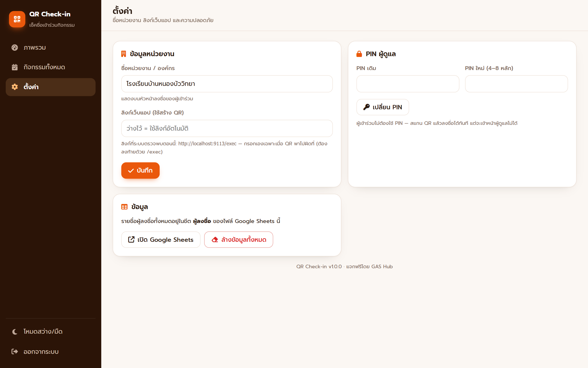
Task: Click the red ล้างข้อมูลทั้งหมด button
Action: point(239,240)
